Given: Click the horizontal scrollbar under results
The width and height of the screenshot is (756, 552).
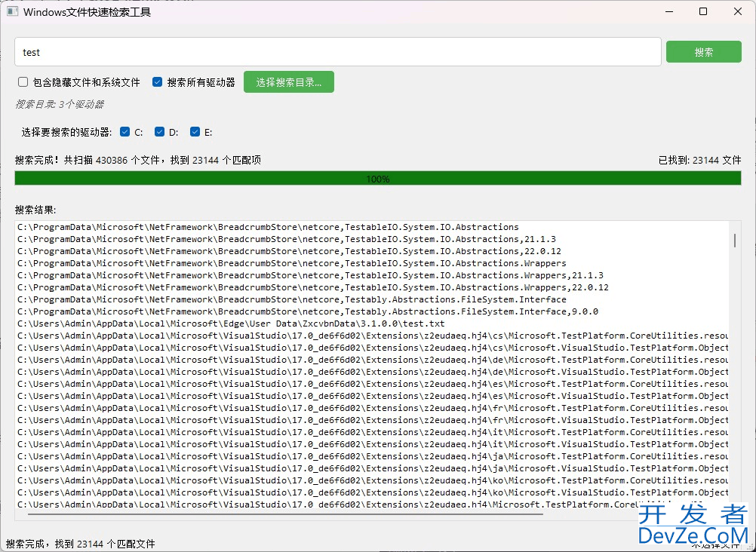Looking at the screenshot, I should pos(284,514).
